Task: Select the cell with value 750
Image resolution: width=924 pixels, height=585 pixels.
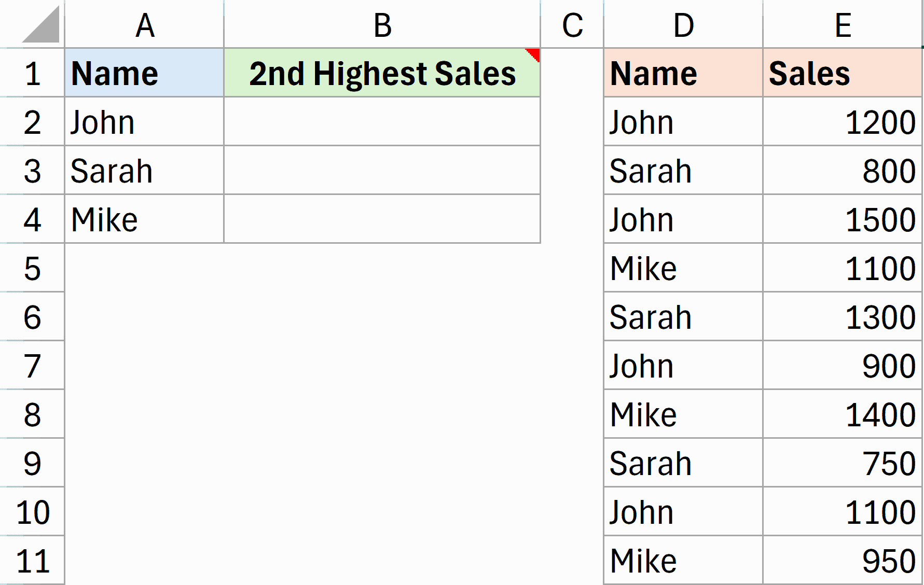Action: 842,463
